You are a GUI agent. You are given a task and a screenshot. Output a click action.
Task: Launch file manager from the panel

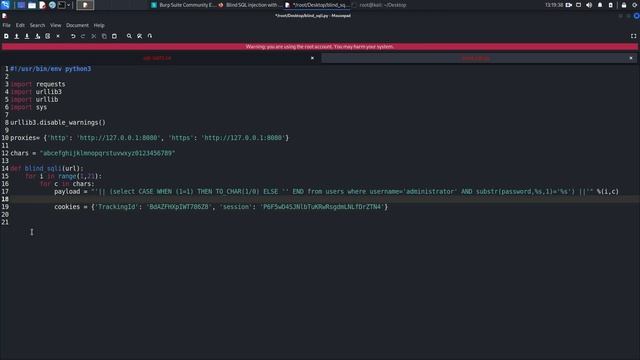click(32, 5)
